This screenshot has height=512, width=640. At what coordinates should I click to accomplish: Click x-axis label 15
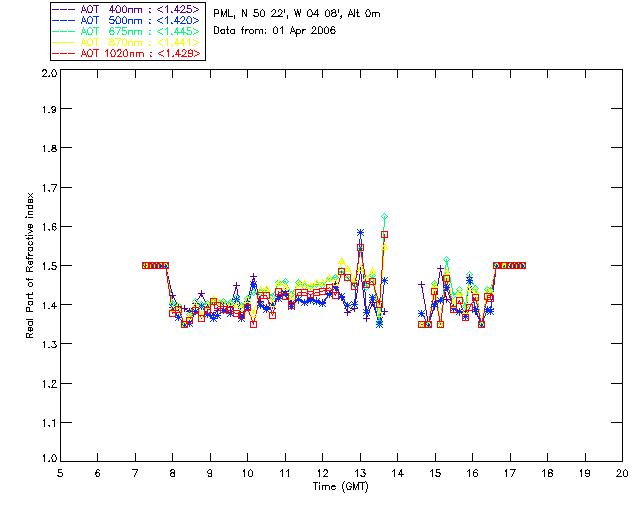[435, 473]
